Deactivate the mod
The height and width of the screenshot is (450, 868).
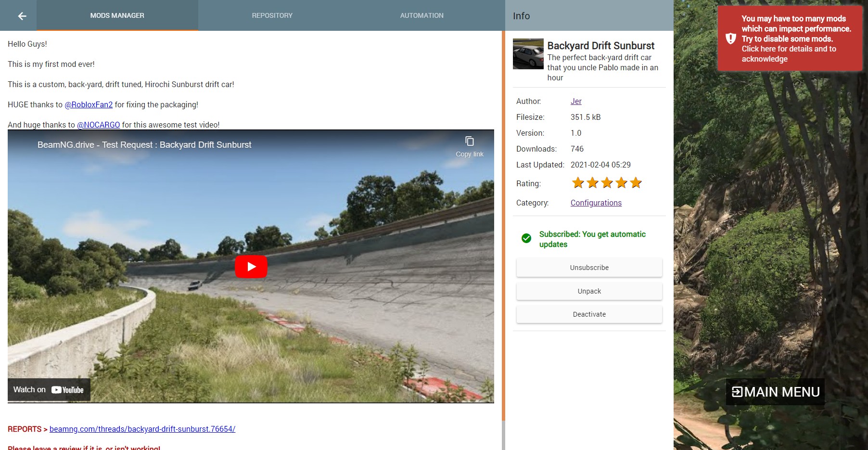[589, 314]
